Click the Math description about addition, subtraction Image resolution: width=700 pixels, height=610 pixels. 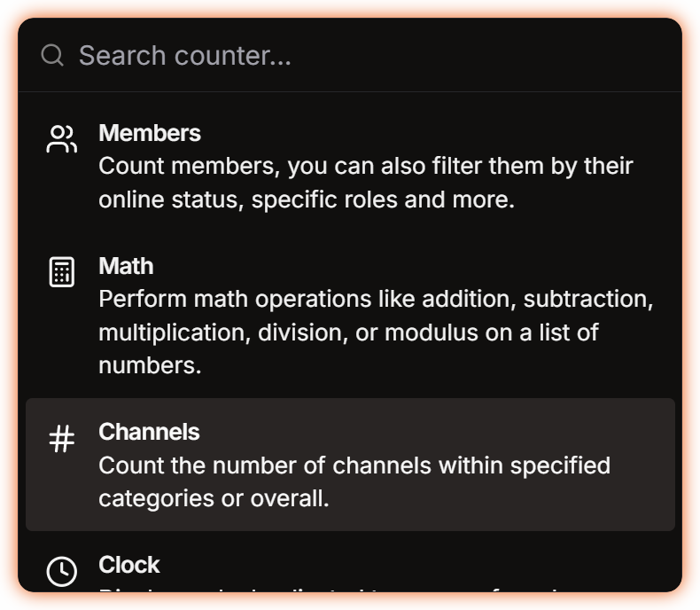[376, 299]
